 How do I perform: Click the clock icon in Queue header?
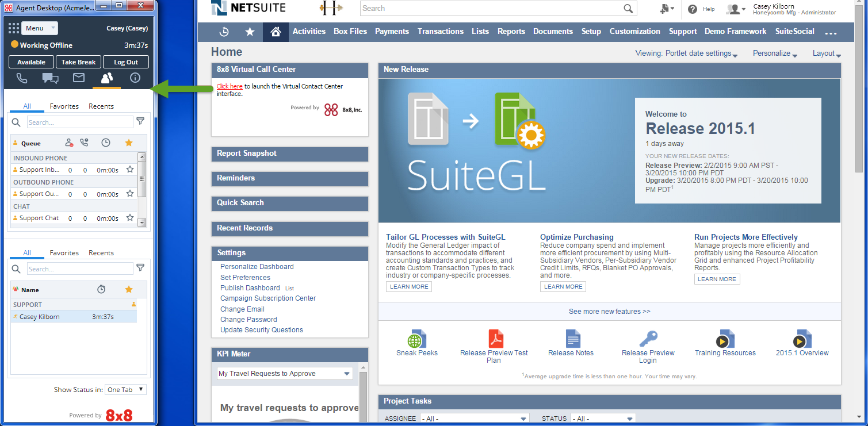coord(106,143)
